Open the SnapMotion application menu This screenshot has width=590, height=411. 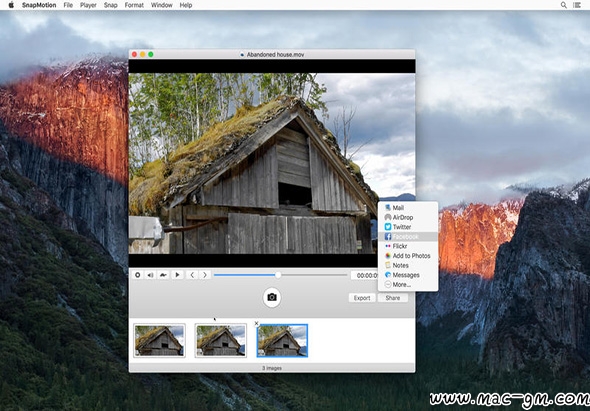(x=39, y=5)
